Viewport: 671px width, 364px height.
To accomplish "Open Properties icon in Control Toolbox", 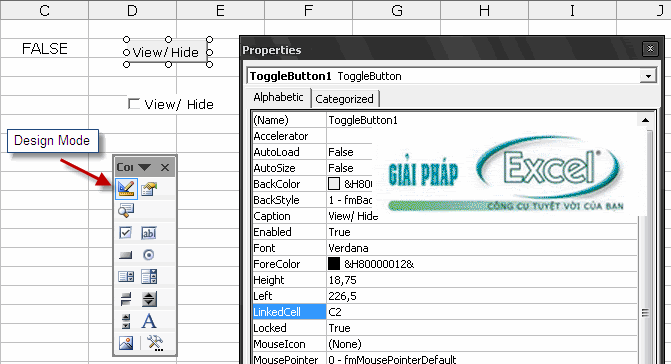I will click(x=149, y=189).
